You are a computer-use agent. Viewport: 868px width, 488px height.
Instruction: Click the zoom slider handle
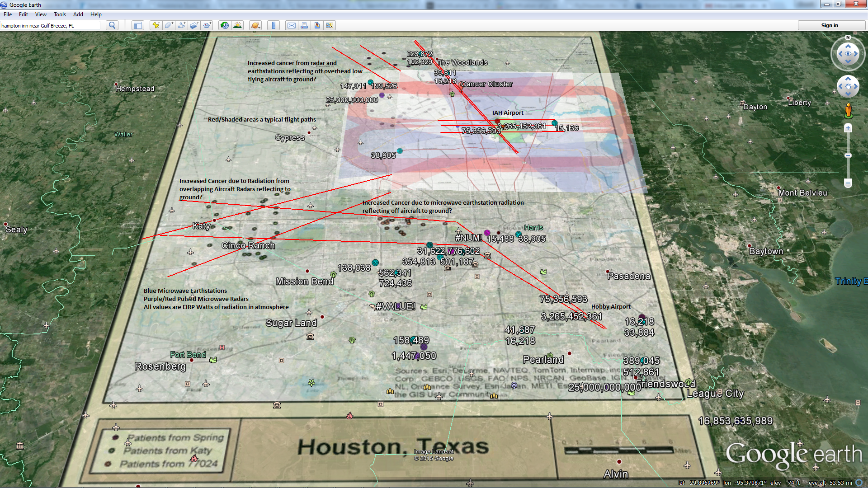click(848, 155)
